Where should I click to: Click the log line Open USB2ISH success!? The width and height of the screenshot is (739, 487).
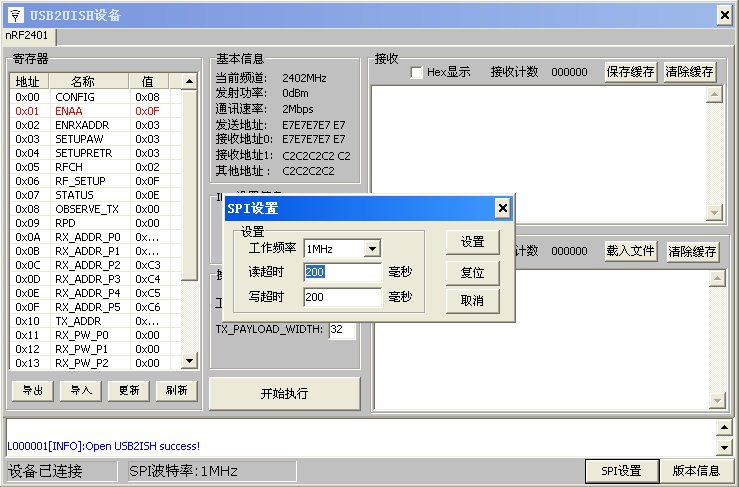103,446
